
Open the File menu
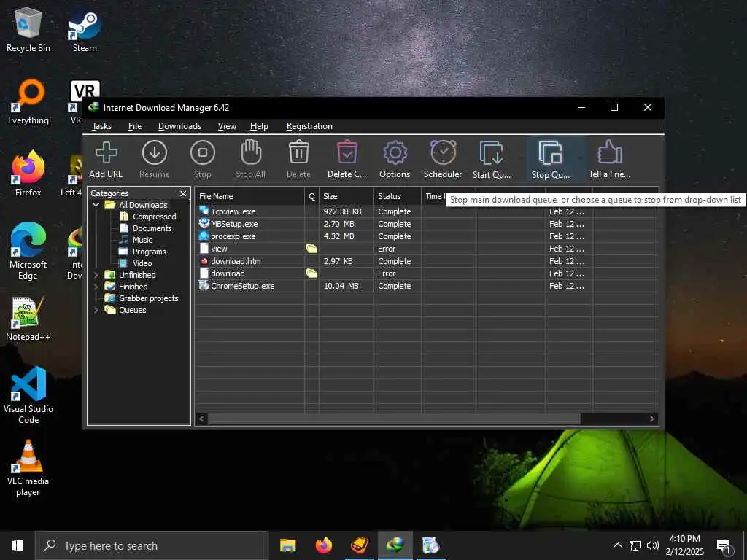point(135,126)
